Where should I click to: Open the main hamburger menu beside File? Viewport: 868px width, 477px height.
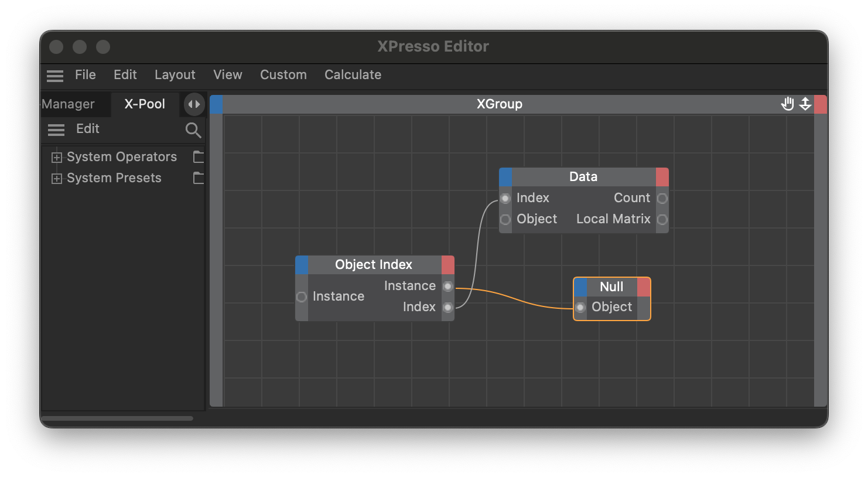click(x=55, y=76)
